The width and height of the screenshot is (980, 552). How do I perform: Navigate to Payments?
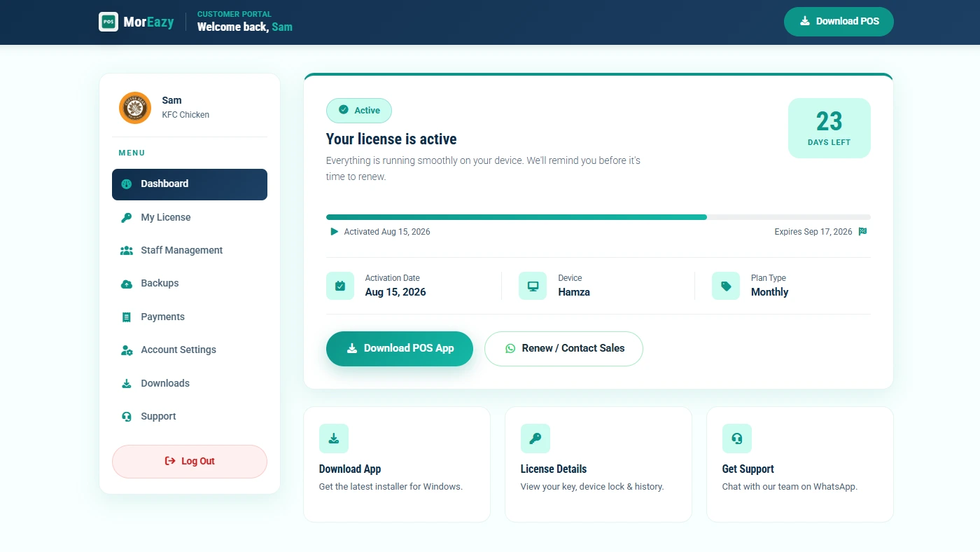[190, 317]
